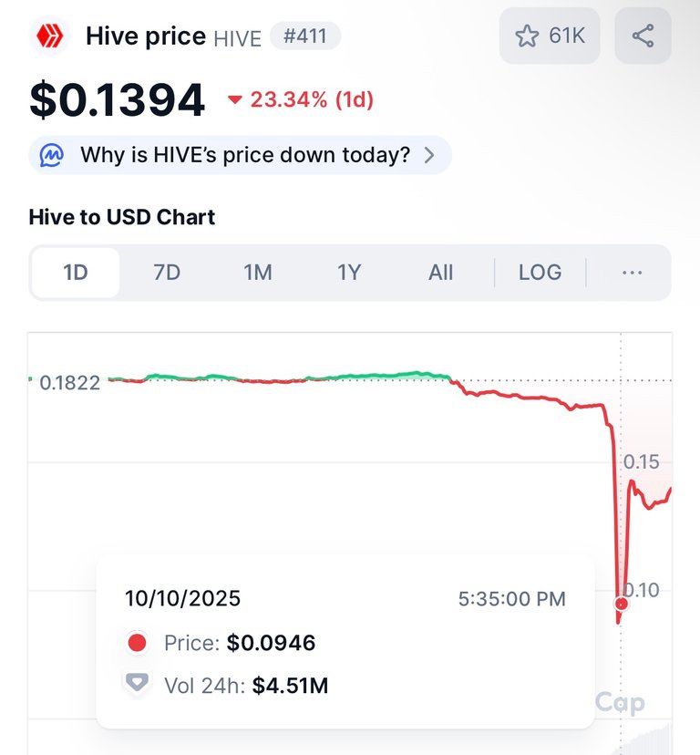
Task: Open the three-dots more chart options
Action: (x=632, y=273)
